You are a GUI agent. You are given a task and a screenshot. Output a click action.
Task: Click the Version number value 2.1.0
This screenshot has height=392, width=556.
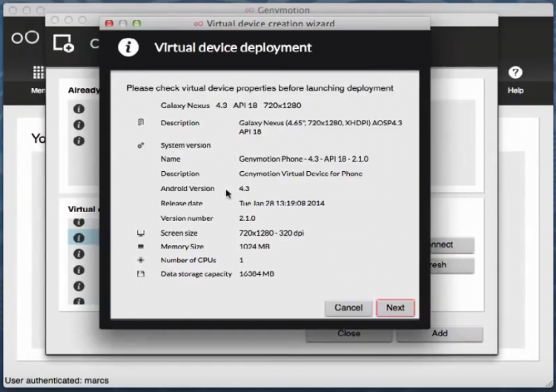[247, 218]
